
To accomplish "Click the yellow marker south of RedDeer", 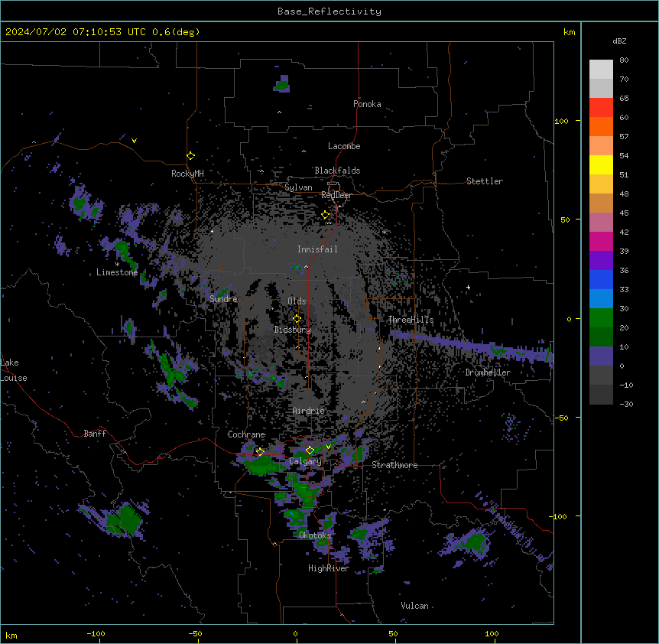I will [x=325, y=215].
